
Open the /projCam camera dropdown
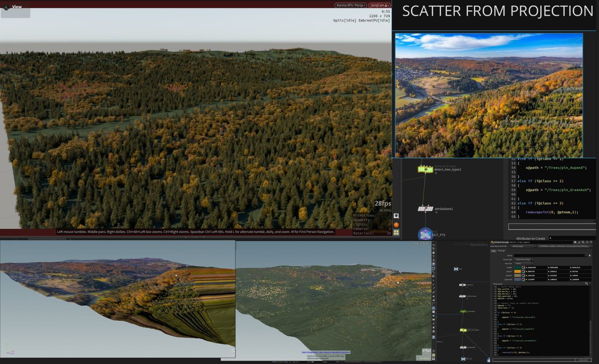click(379, 5)
